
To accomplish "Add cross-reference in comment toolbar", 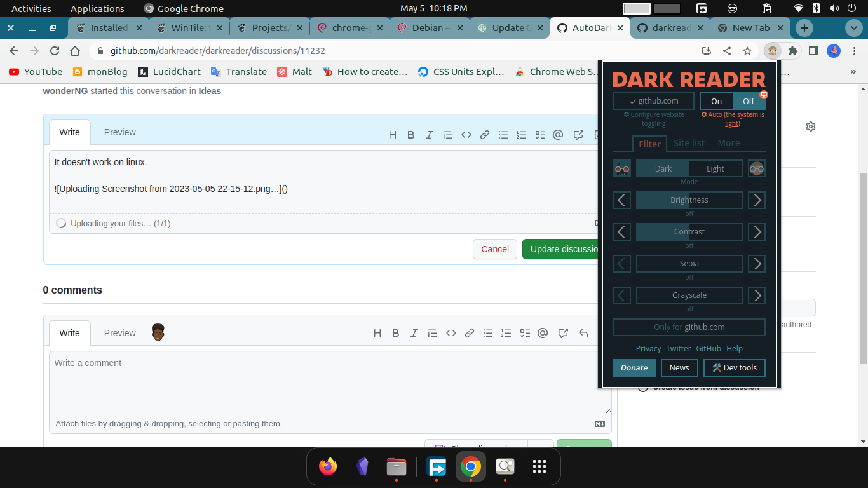I will click(x=563, y=333).
